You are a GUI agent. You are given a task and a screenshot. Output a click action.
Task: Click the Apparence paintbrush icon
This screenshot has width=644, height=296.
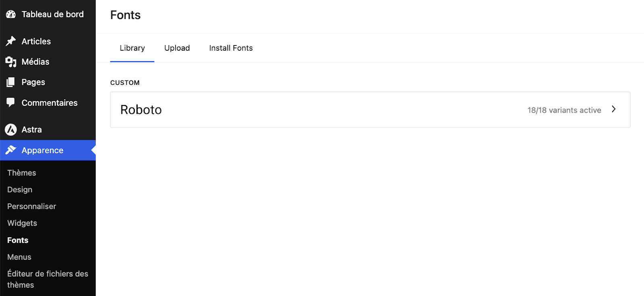pos(11,150)
